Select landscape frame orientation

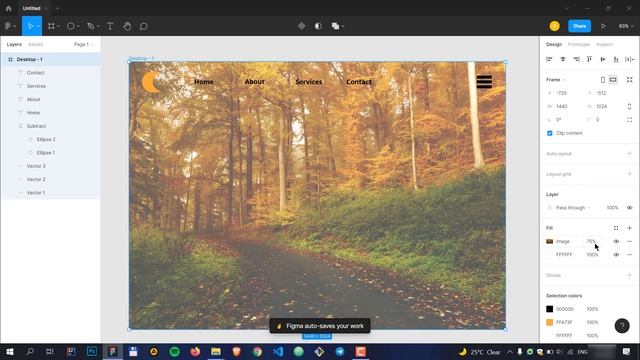[x=613, y=80]
